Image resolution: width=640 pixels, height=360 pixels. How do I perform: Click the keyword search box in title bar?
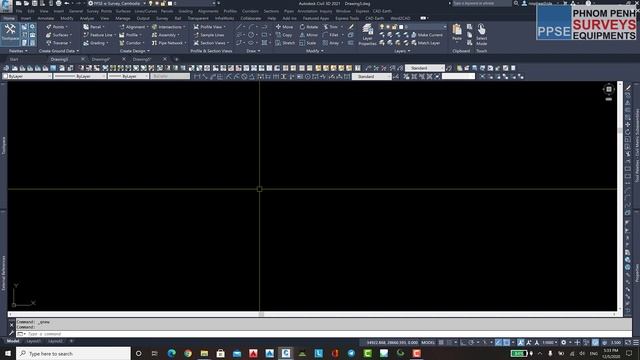pyautogui.click(x=482, y=3)
